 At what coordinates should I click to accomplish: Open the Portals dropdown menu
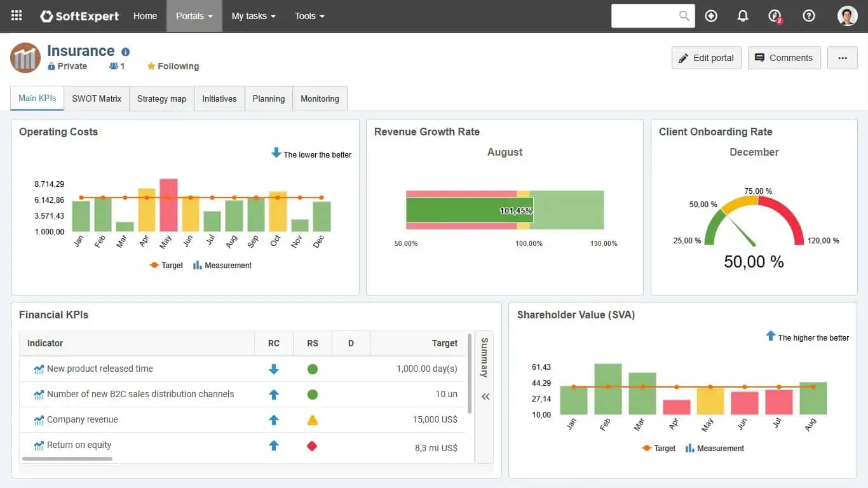click(194, 16)
